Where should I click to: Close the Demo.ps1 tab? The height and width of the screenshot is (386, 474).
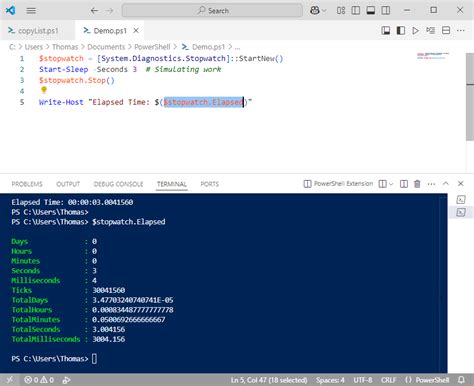tap(136, 31)
